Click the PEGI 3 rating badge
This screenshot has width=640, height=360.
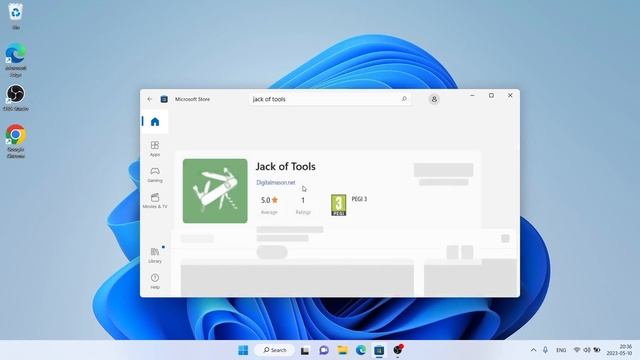[338, 205]
